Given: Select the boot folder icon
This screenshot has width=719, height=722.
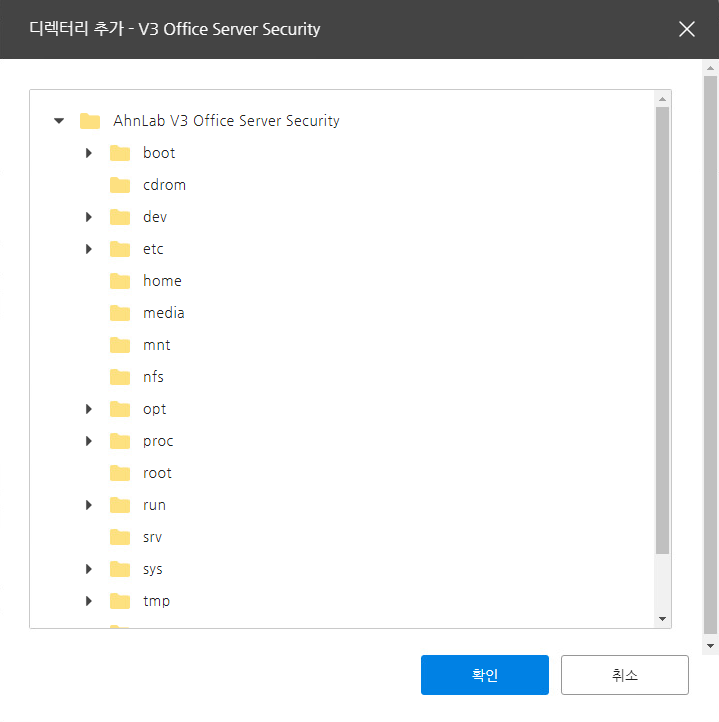Looking at the screenshot, I should tap(120, 153).
